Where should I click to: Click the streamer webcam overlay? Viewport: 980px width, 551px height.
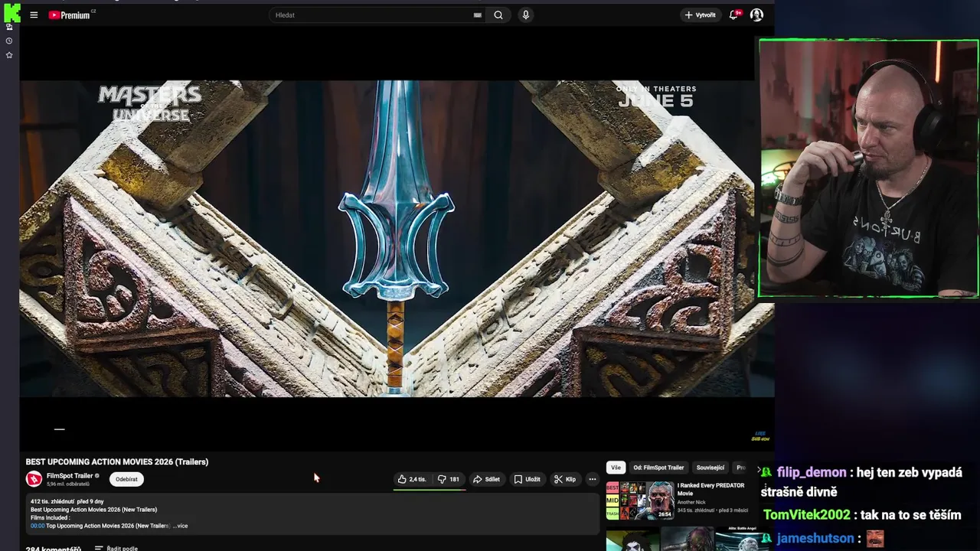click(x=868, y=168)
